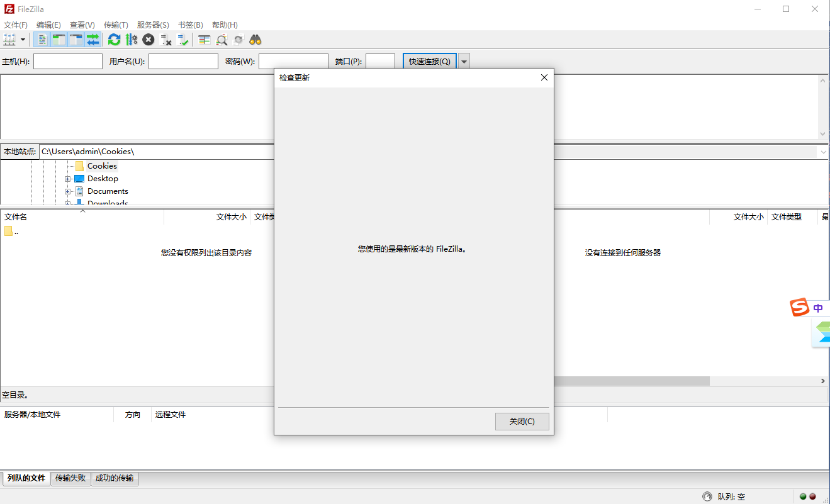Image resolution: width=830 pixels, height=504 pixels.
Task: Focus the 用户名(U) username input field
Action: 183,61
